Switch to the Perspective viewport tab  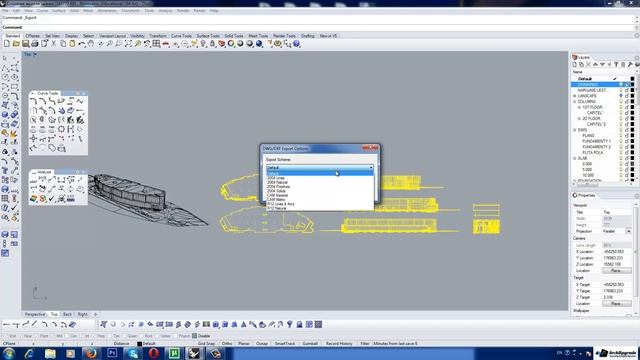point(35,314)
